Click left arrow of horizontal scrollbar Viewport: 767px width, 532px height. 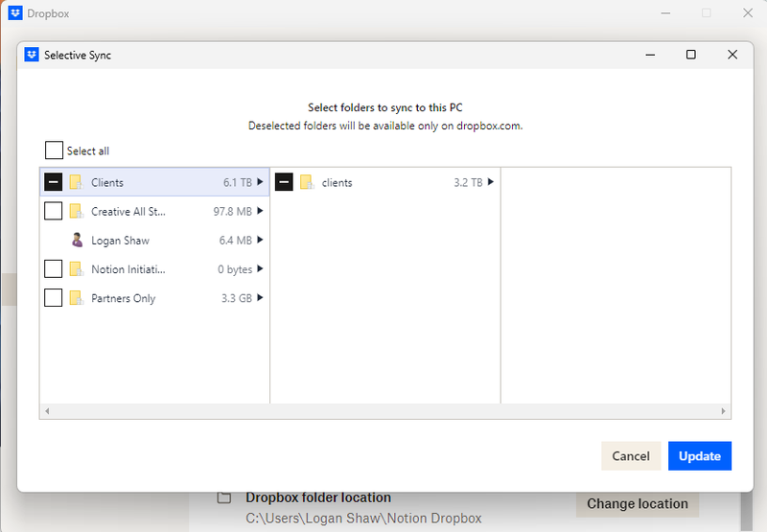[47, 411]
